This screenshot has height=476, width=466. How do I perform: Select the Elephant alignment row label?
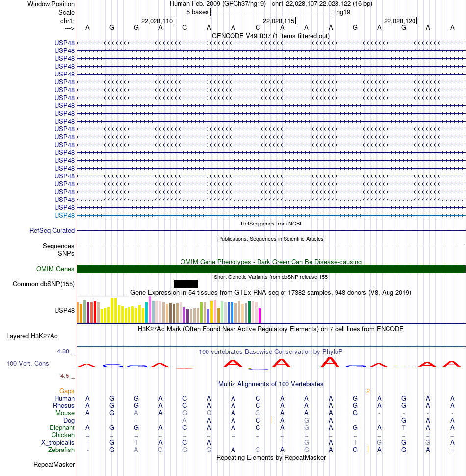tap(62, 428)
